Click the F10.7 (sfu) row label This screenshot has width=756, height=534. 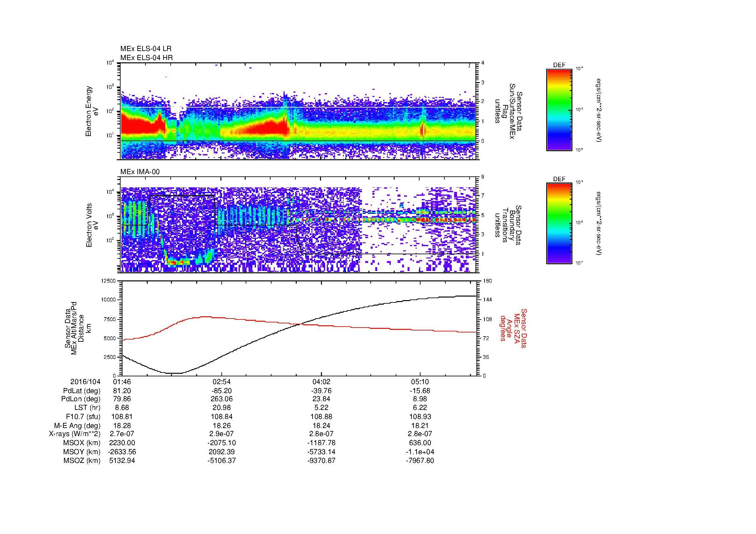tap(82, 416)
